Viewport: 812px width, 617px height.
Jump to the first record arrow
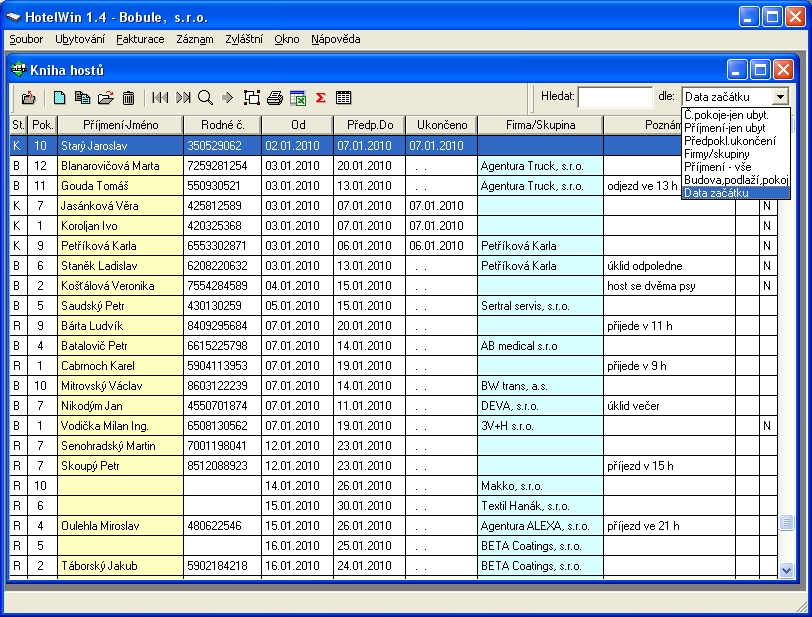pos(160,97)
